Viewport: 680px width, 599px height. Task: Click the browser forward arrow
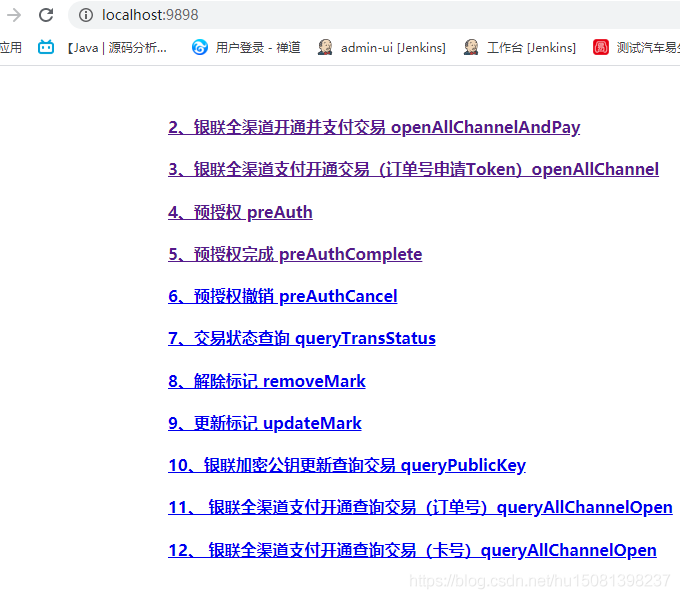pyautogui.click(x=14, y=15)
